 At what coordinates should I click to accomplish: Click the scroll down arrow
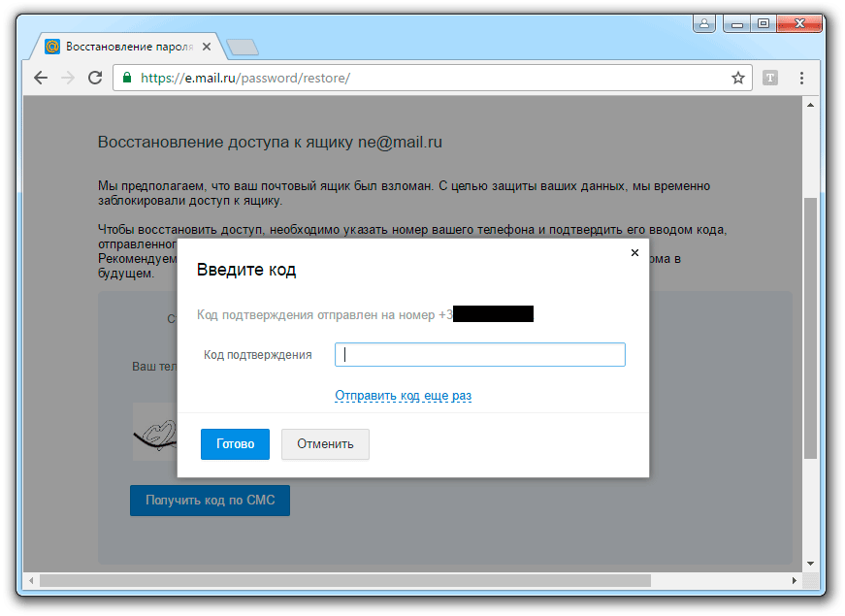coord(810,564)
